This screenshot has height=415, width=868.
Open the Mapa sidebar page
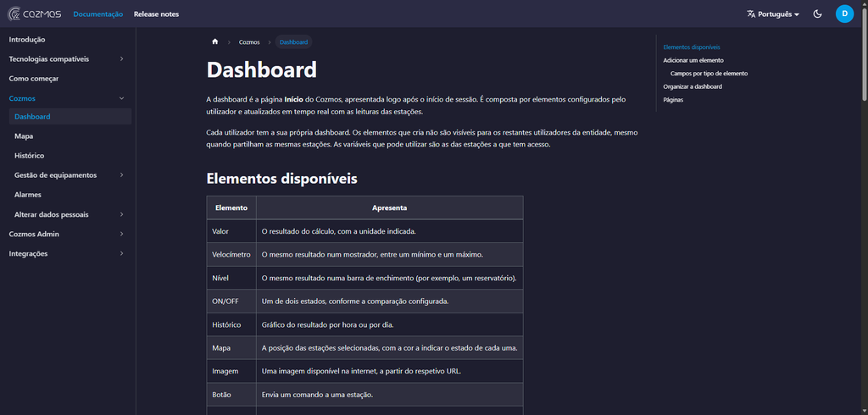[x=24, y=136]
